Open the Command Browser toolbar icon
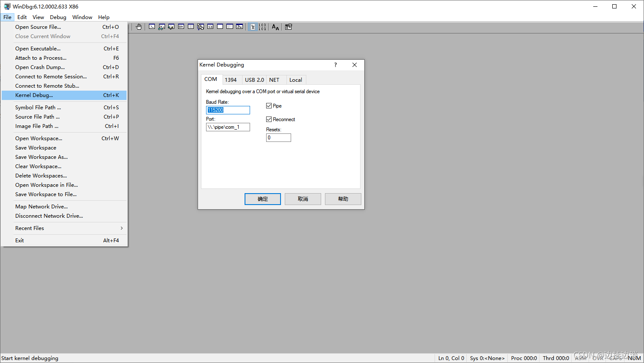This screenshot has height=363, width=644. 239,27
